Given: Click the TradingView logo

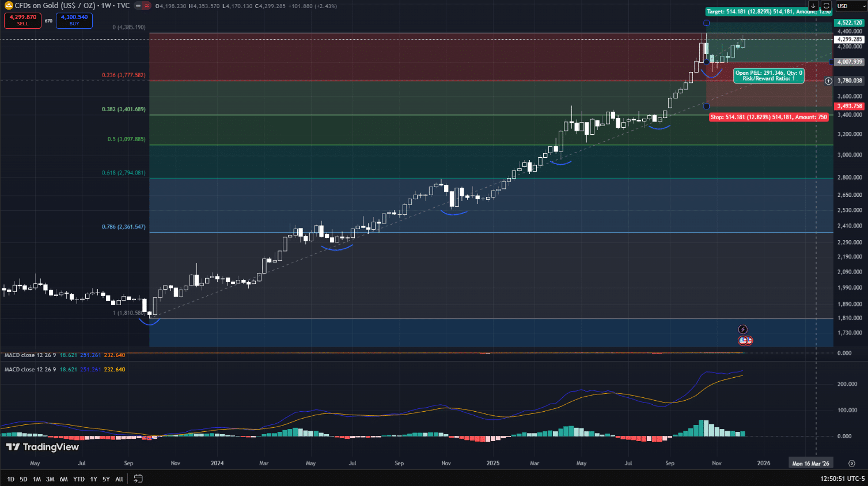Looking at the screenshot, I should pyautogui.click(x=42, y=447).
